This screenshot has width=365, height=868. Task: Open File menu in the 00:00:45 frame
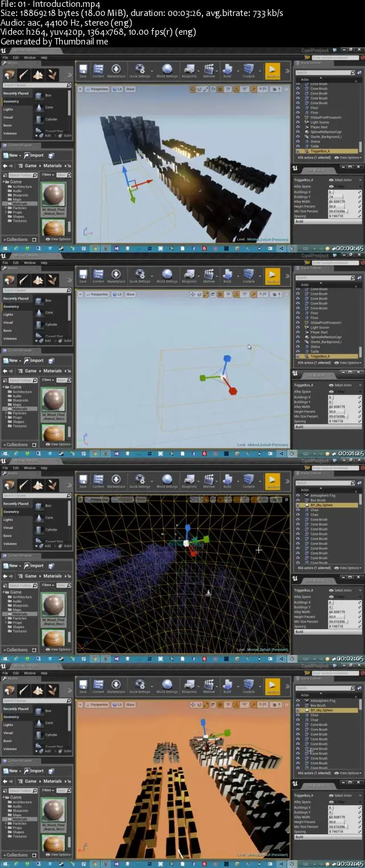(x=6, y=58)
